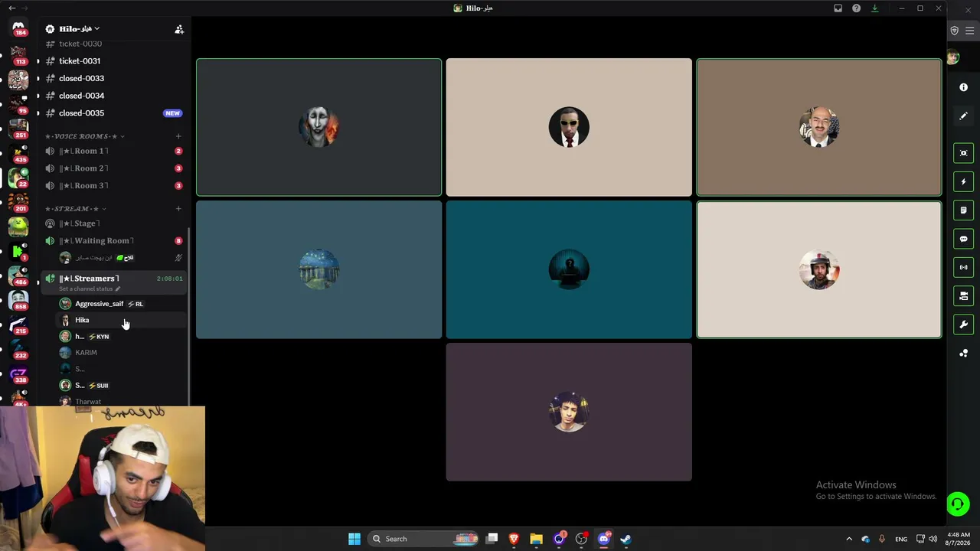
Task: Open File Explorer from taskbar
Action: (536, 539)
